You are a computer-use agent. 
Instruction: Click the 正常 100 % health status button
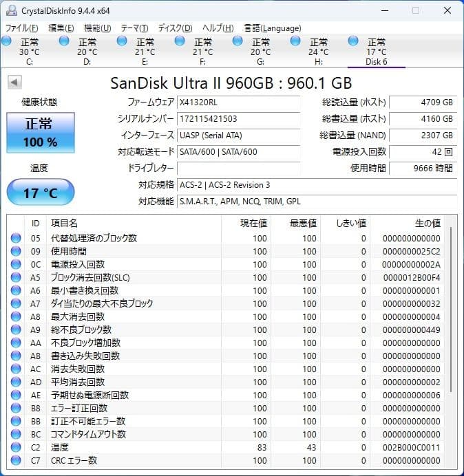pyautogui.click(x=41, y=133)
